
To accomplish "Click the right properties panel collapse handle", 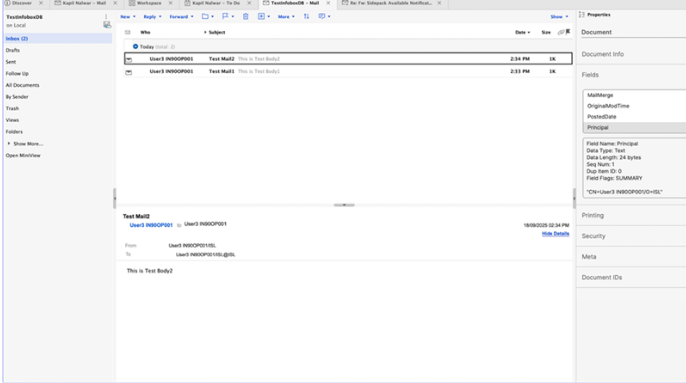I will tap(574, 198).
